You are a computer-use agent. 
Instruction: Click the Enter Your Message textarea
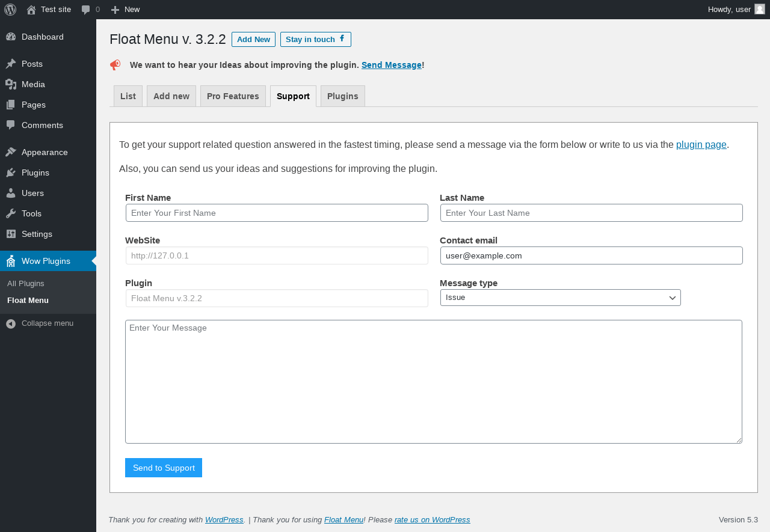coord(434,382)
